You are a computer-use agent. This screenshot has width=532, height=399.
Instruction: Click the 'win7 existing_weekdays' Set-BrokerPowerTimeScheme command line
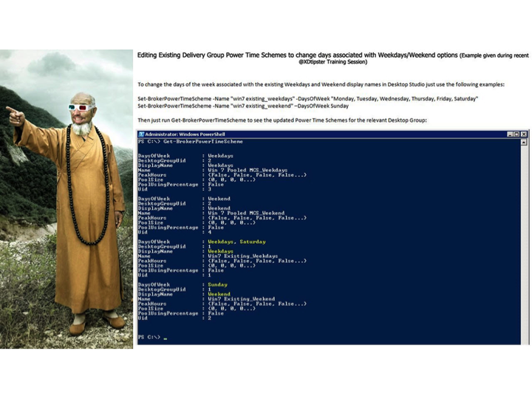(x=307, y=99)
